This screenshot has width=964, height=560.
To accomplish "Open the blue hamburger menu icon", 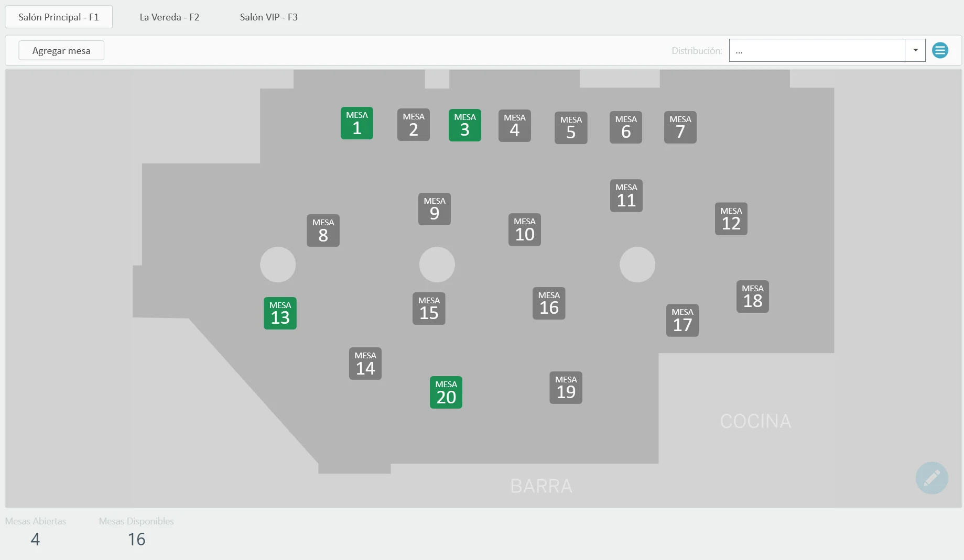I will click(940, 50).
